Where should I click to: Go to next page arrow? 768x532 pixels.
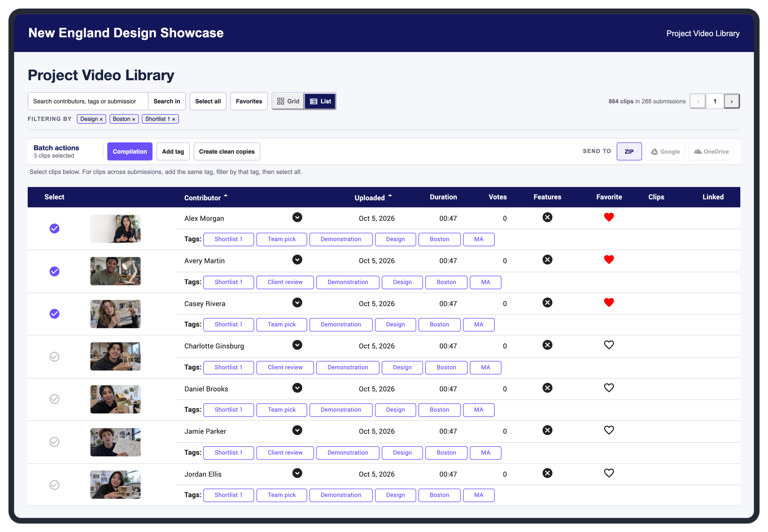[732, 101]
